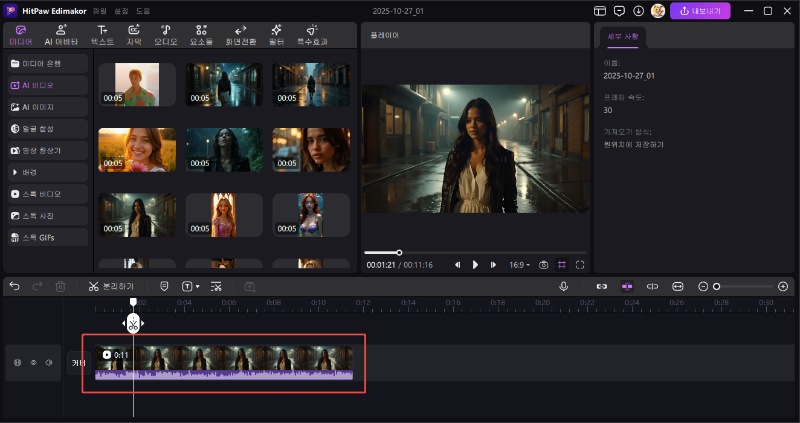Open the 화면전환 transitions panel
800x423 pixels.
coord(240,35)
